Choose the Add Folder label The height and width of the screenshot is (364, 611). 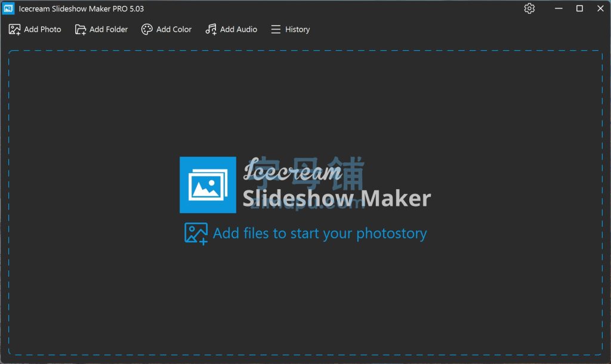click(x=109, y=30)
